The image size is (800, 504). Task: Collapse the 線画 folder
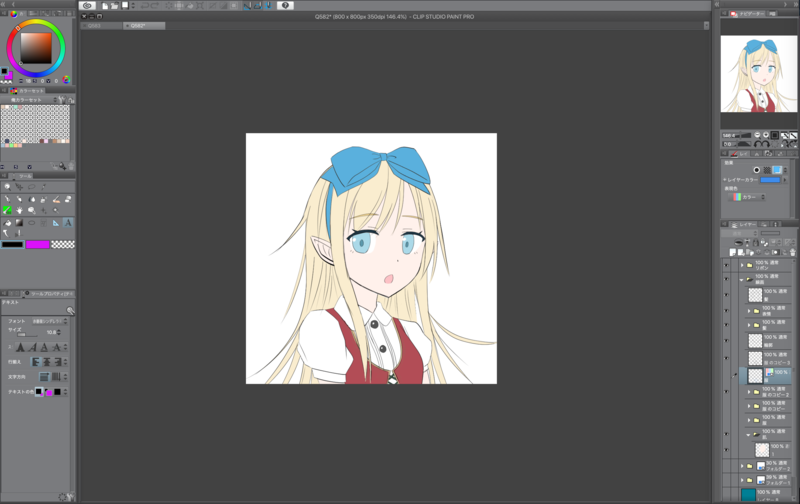[742, 280]
